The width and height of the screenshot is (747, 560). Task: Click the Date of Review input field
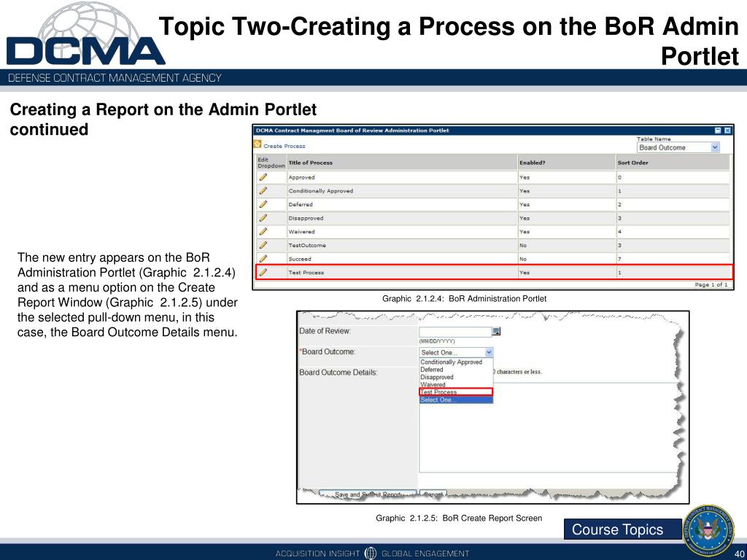click(455, 332)
